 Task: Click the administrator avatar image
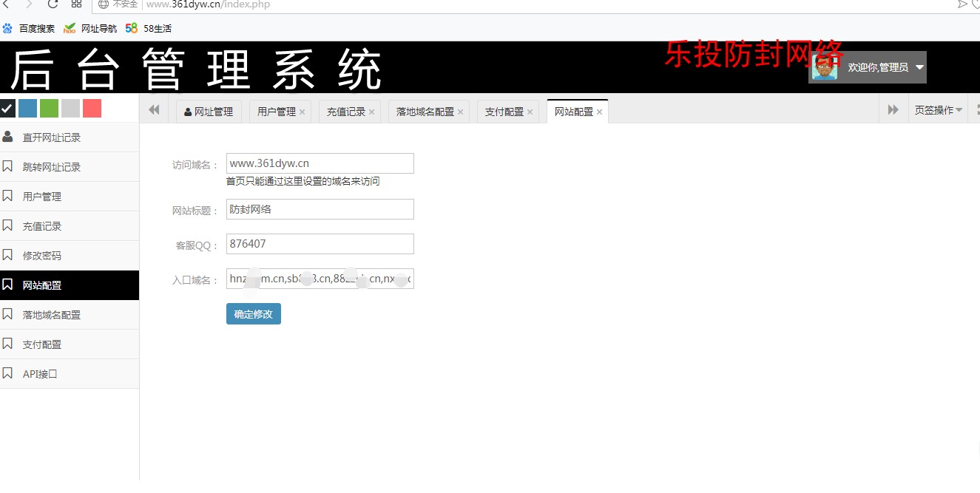click(x=825, y=67)
